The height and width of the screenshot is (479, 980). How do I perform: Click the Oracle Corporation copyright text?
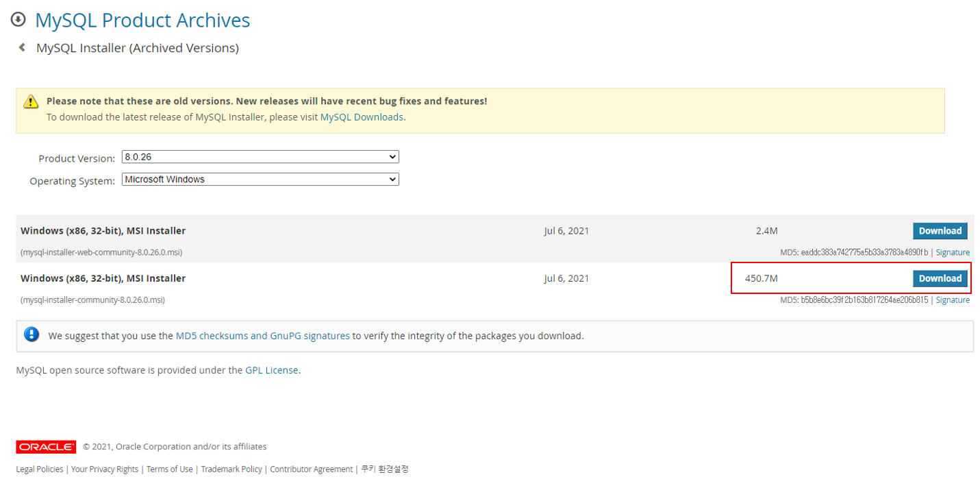[175, 447]
